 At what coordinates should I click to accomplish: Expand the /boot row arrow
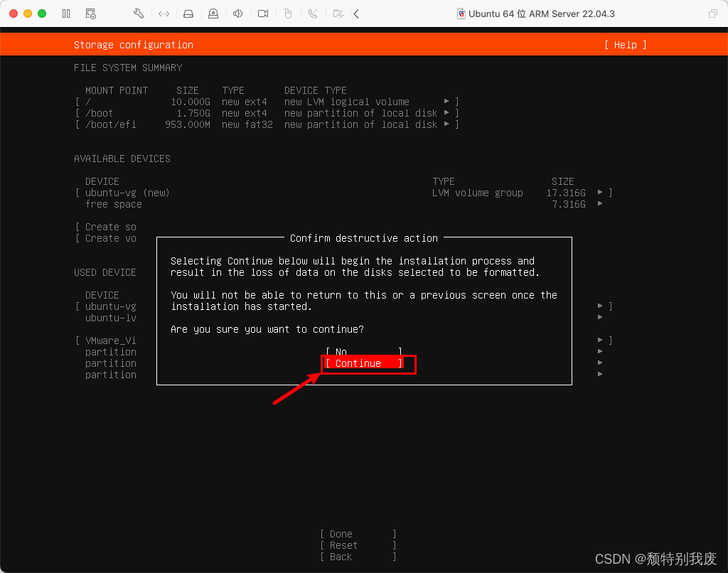click(x=446, y=113)
